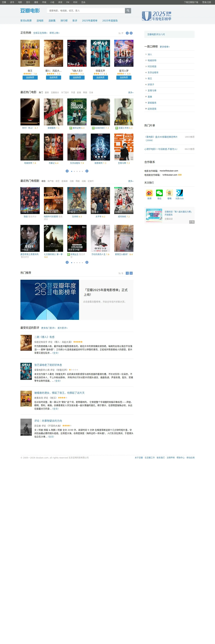Click the 新 badge beside 玫瑰丛生

pyautogui.click(x=68, y=254)
